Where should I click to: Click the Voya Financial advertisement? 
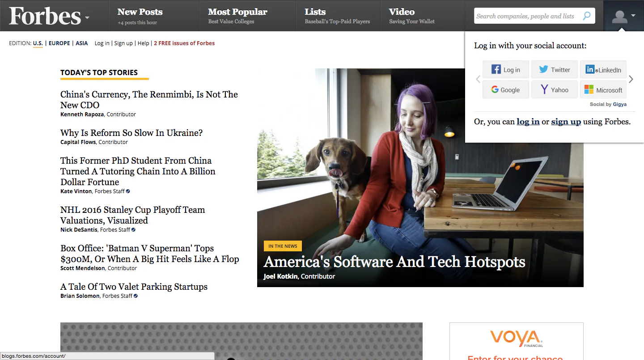click(517, 341)
